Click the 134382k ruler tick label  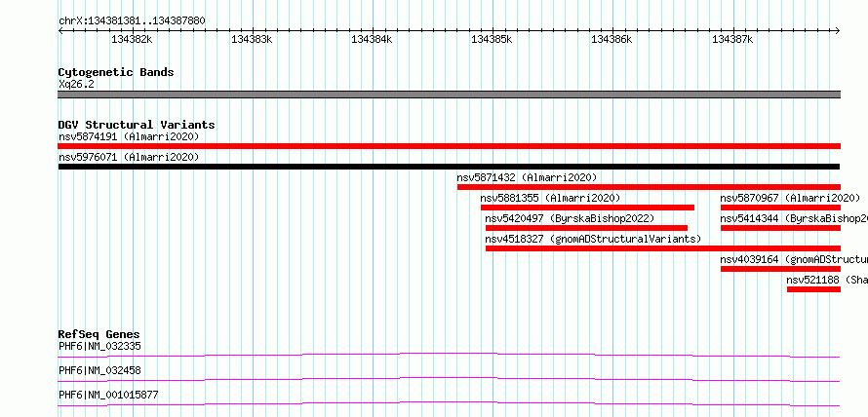point(132,40)
